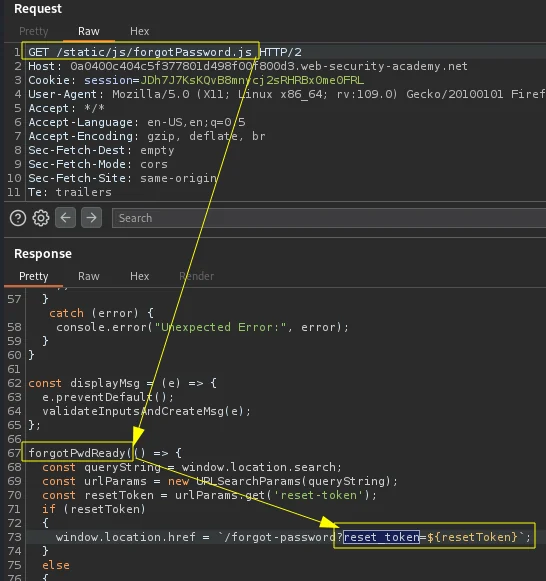Click line number 73 in response gutter

pyautogui.click(x=14, y=537)
